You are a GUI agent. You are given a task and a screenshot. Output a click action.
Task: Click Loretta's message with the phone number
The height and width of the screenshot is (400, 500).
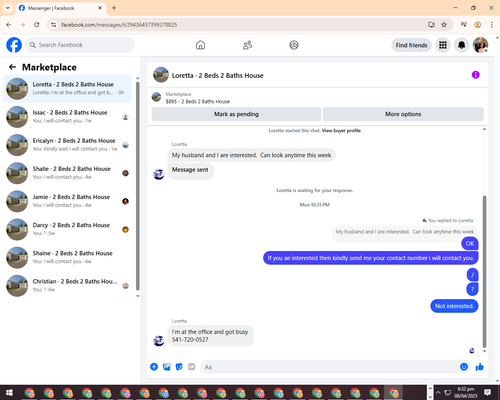pyautogui.click(x=210, y=336)
